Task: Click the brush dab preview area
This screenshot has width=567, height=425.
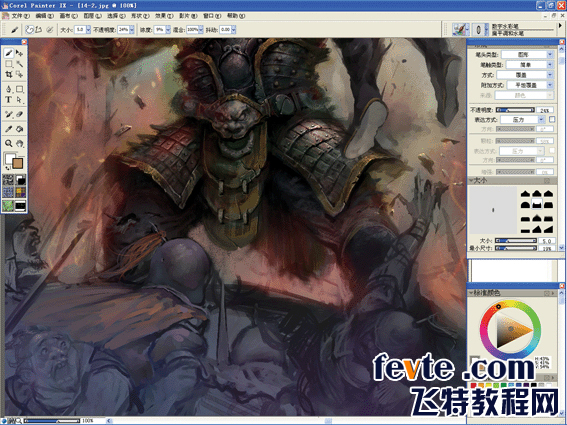Action: 493,210
